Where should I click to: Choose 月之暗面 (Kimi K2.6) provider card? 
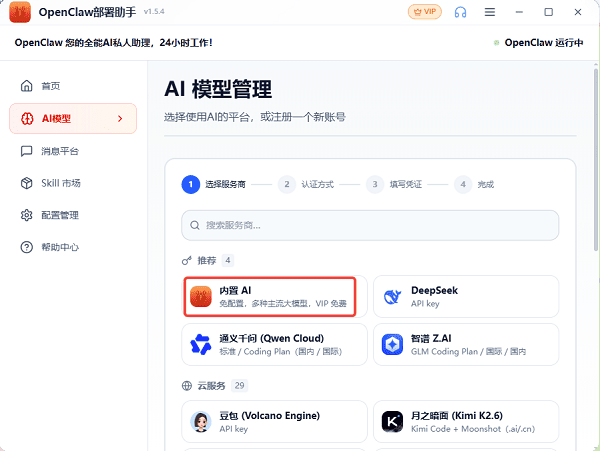point(466,422)
